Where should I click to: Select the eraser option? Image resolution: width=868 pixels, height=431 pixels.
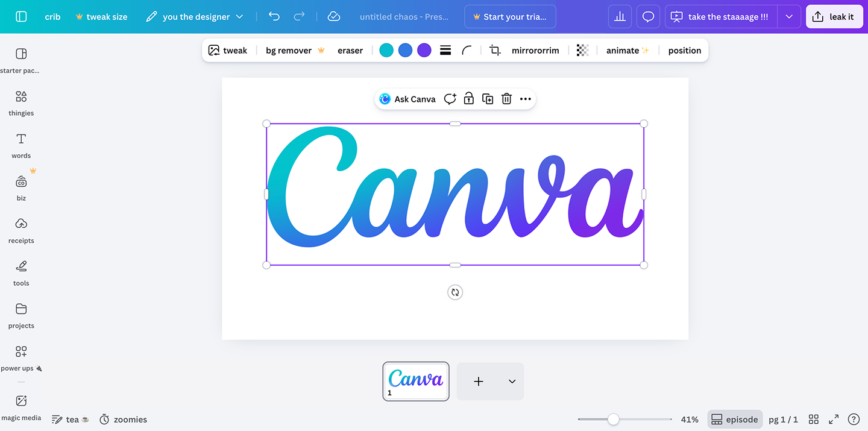click(350, 51)
